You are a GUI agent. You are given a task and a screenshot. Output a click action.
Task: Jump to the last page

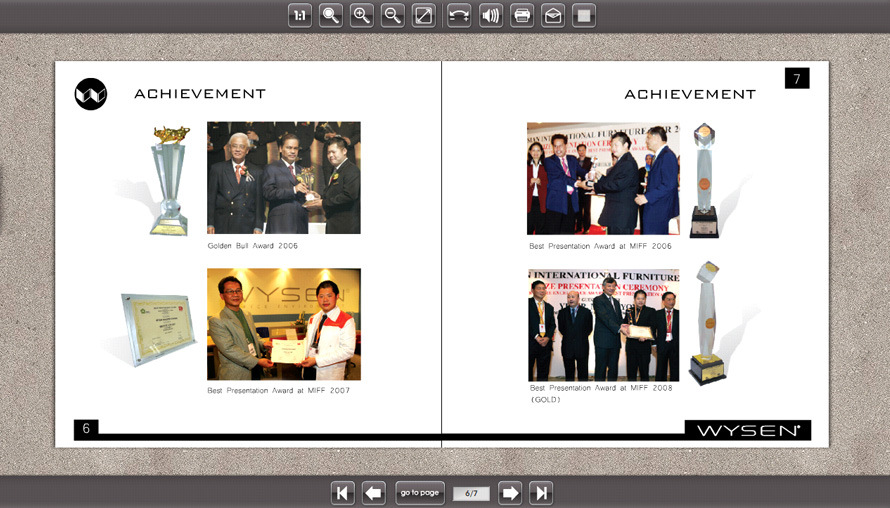(x=541, y=493)
